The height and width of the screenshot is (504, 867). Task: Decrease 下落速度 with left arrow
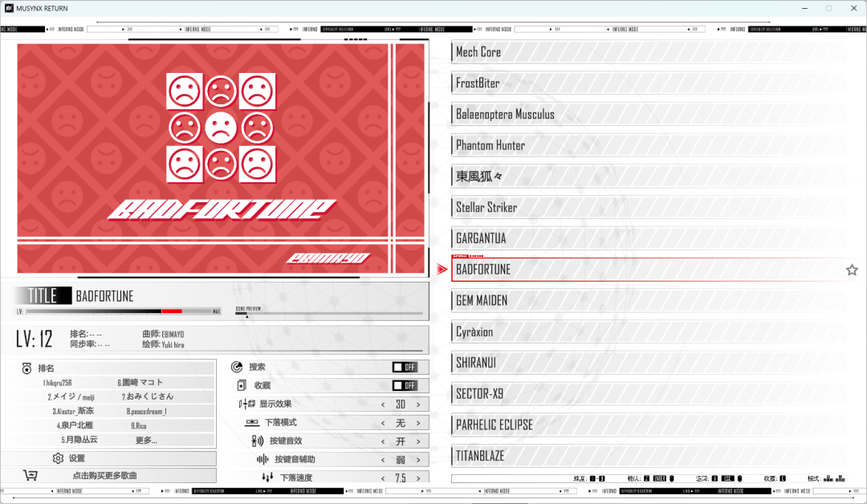tap(383, 478)
